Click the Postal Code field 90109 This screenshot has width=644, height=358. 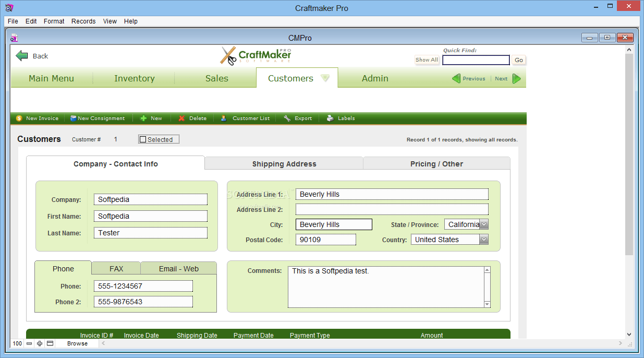click(326, 240)
